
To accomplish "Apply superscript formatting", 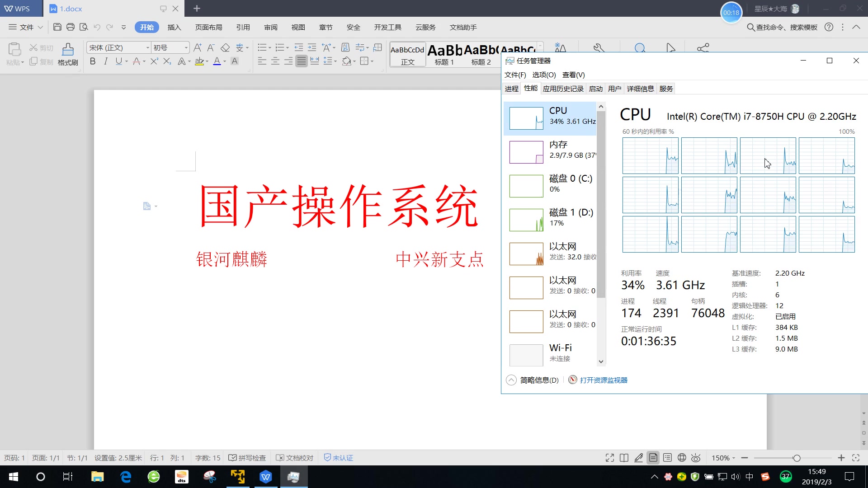I will [154, 61].
